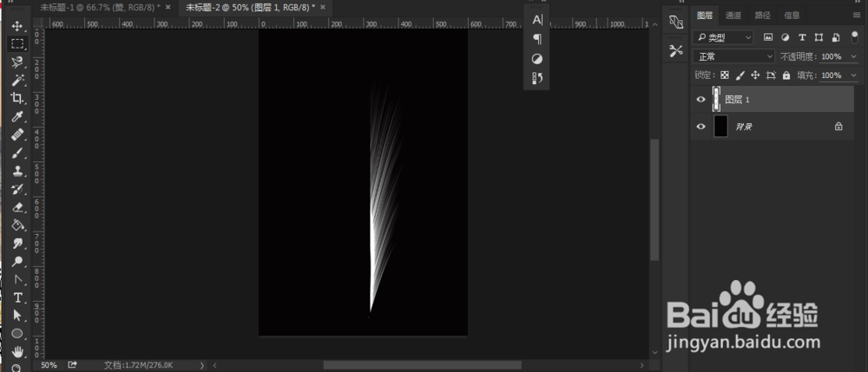Switch to the 路径 paths tab
This screenshot has width=868, height=372.
(x=762, y=16)
